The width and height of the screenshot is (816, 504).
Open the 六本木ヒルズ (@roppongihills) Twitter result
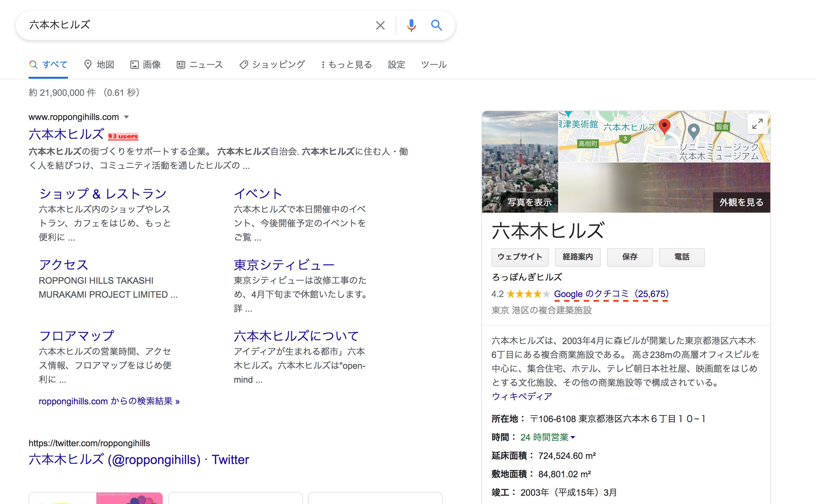click(x=139, y=460)
